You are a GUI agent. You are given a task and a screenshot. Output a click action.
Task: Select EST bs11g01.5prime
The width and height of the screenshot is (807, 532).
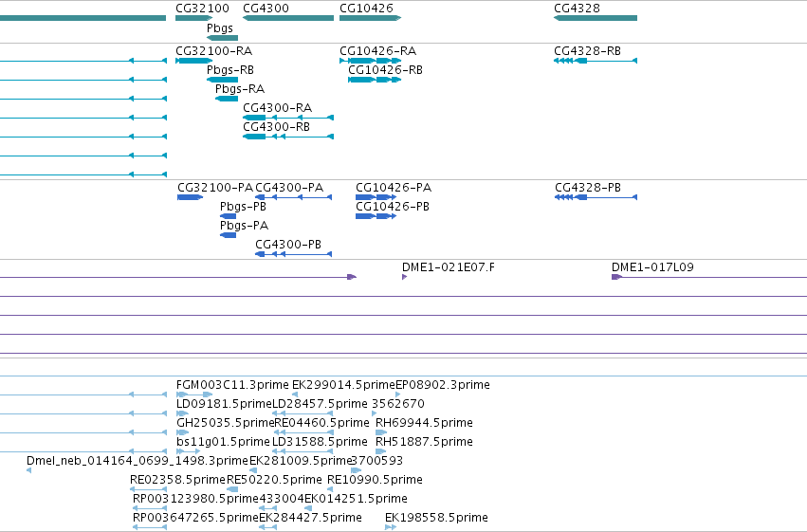point(189,451)
